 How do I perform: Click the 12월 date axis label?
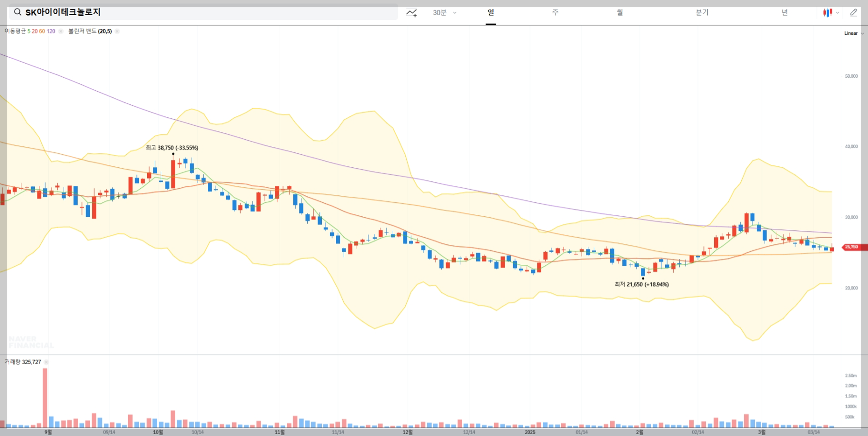pos(408,432)
